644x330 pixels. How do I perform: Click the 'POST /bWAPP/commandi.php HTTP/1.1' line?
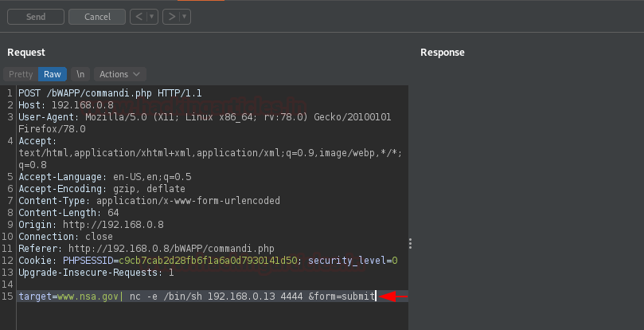110,93
